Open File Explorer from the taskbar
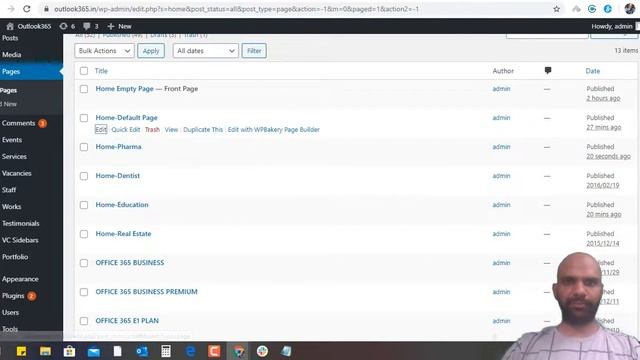 click(45, 351)
